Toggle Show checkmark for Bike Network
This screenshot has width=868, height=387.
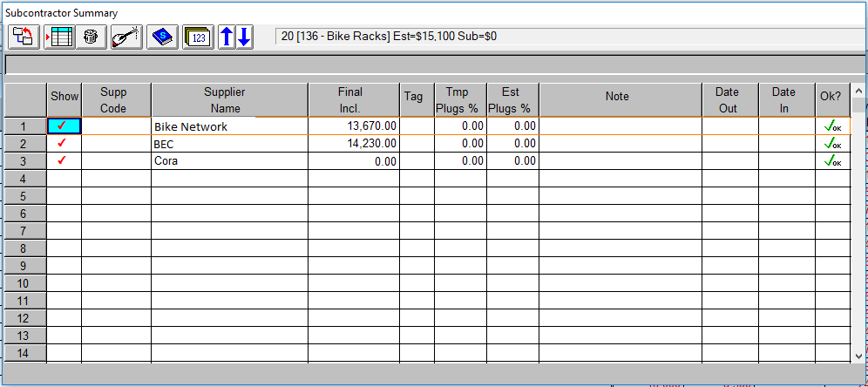pos(64,126)
